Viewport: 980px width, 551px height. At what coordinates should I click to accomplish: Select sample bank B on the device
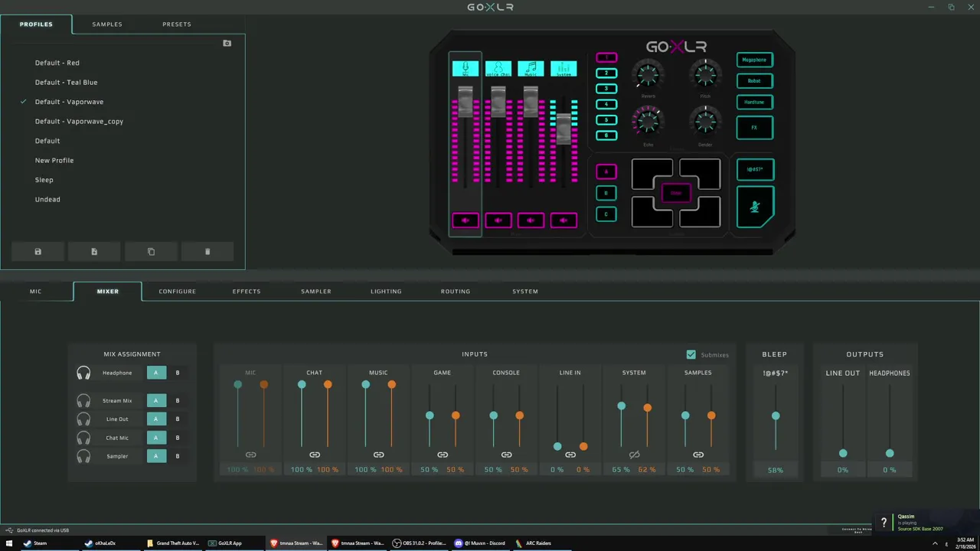(606, 193)
